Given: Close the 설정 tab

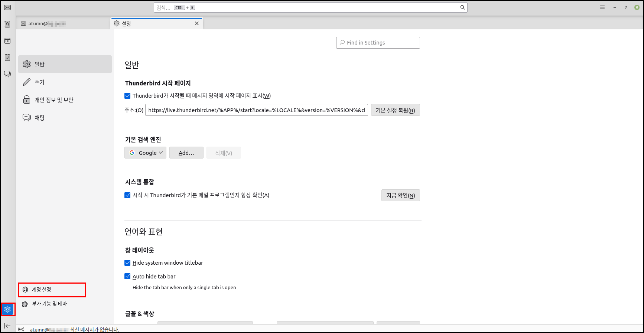Looking at the screenshot, I should point(197,23).
